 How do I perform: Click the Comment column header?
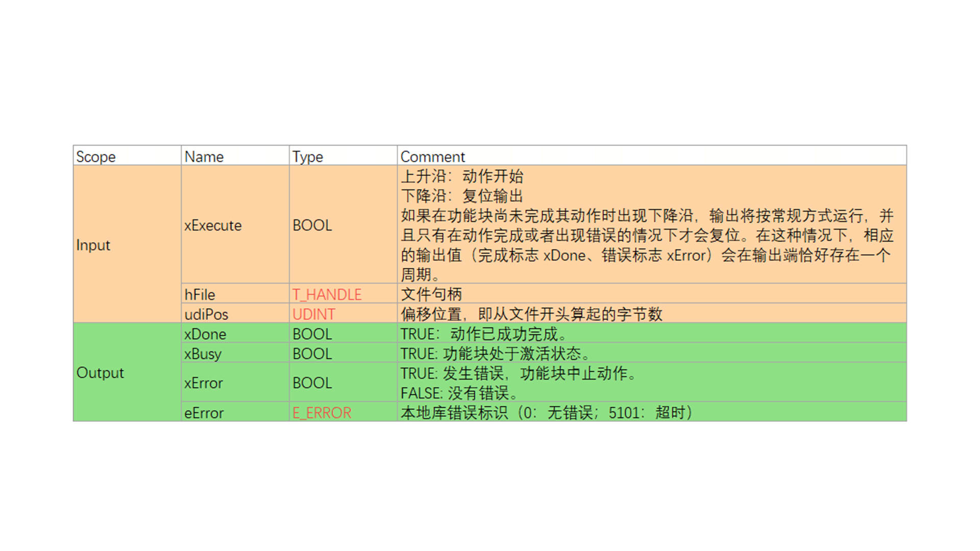(x=433, y=157)
